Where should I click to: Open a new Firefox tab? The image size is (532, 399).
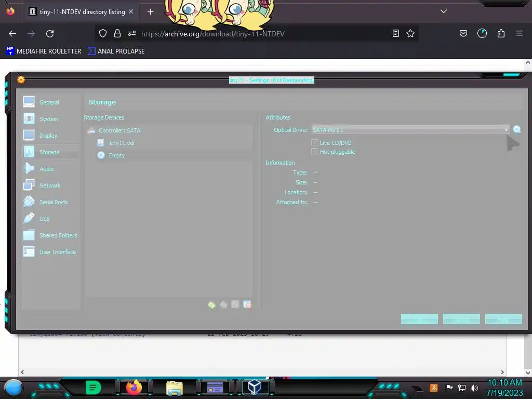[150, 12]
